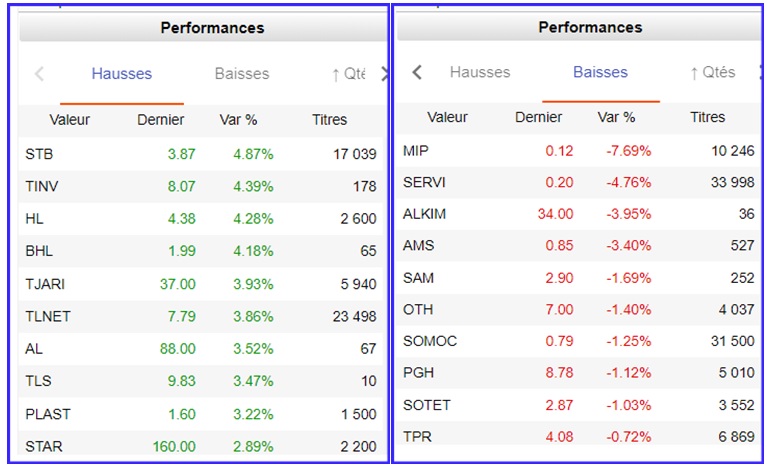767x470 pixels.
Task: Sort by Var % column in green gainers table
Action: coord(238,120)
